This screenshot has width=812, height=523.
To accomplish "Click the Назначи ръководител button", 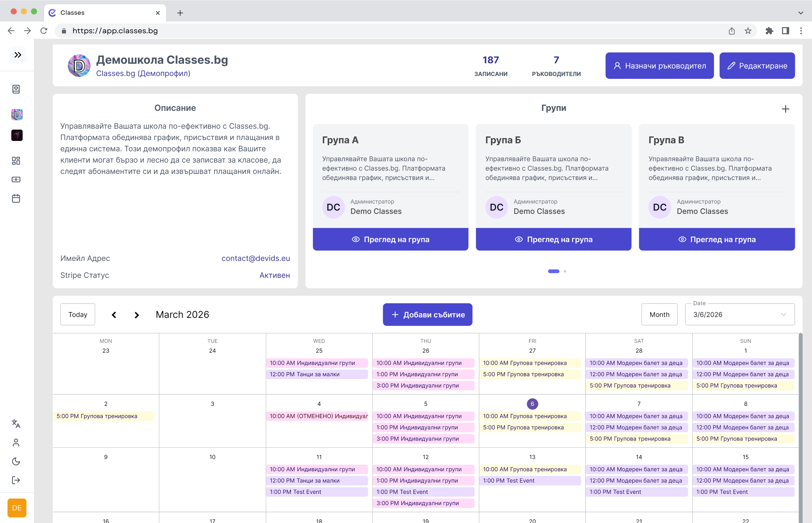I will click(659, 66).
